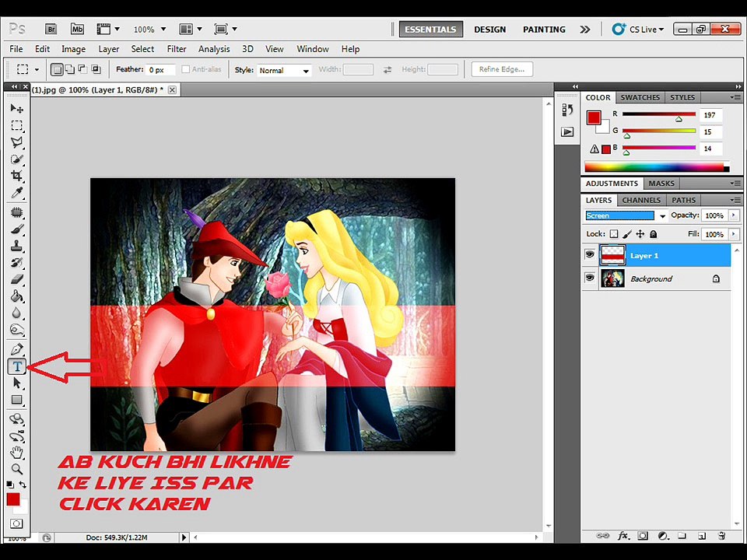Image resolution: width=747 pixels, height=560 pixels.
Task: Open the Analysis menu
Action: 214,49
